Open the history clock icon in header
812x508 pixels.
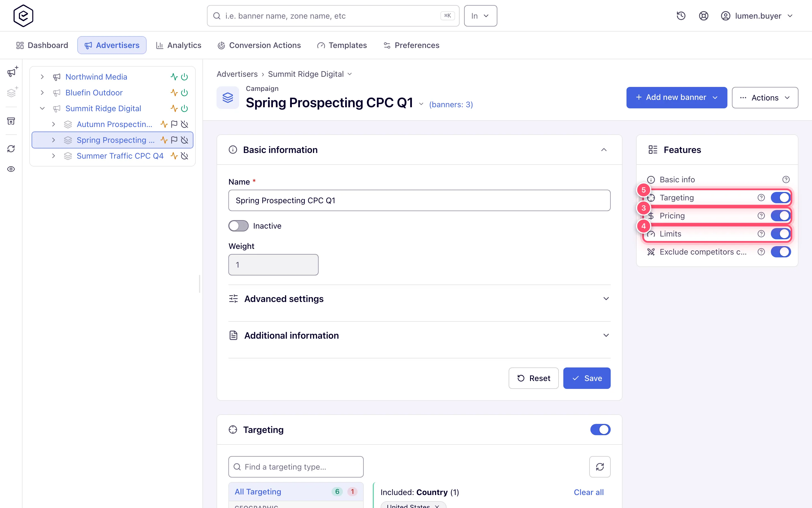(x=681, y=16)
